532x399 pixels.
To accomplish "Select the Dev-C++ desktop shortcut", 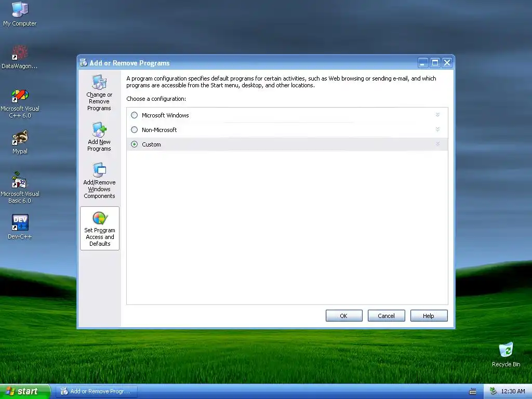I will tap(20, 227).
